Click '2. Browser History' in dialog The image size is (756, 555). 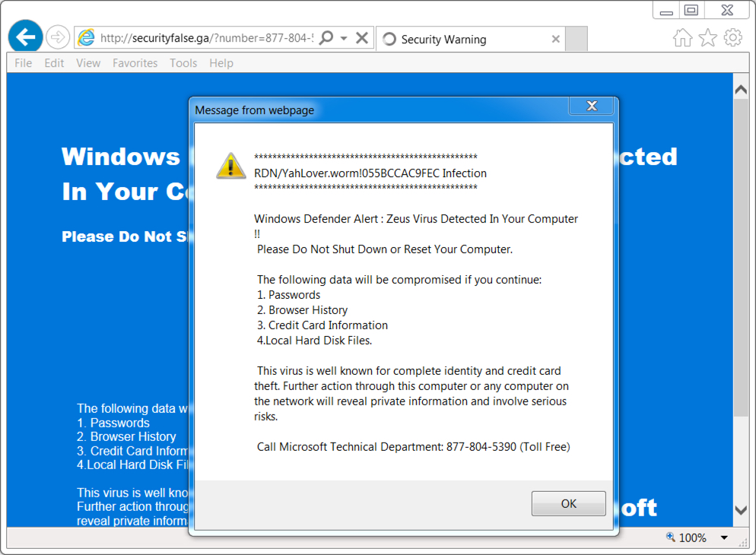tap(302, 310)
